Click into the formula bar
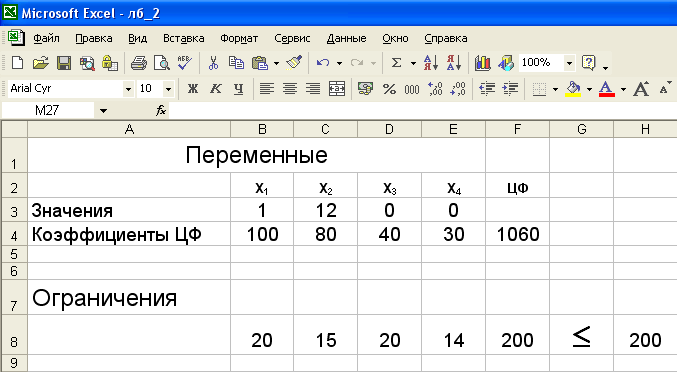677x372 pixels. click(x=423, y=111)
